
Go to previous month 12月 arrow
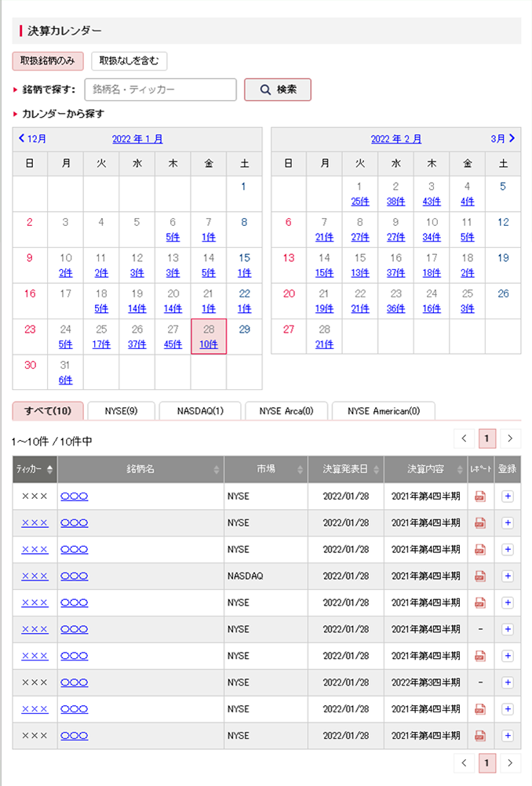31,139
